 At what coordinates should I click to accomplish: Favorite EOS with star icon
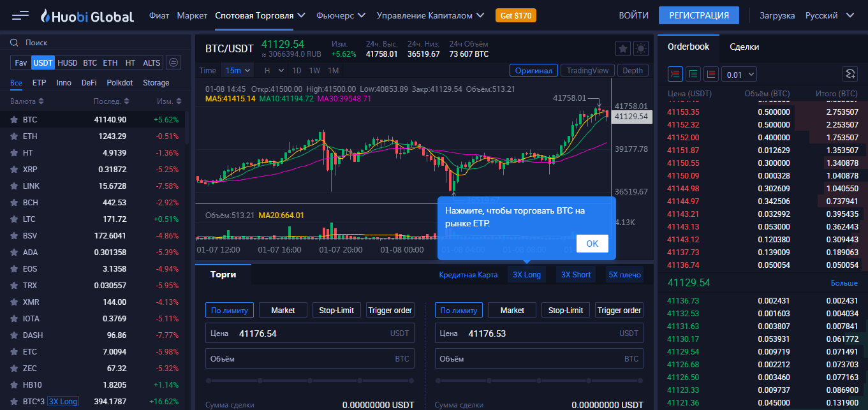click(13, 268)
